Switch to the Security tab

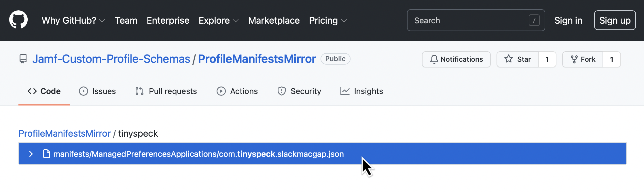pyautogui.click(x=299, y=91)
